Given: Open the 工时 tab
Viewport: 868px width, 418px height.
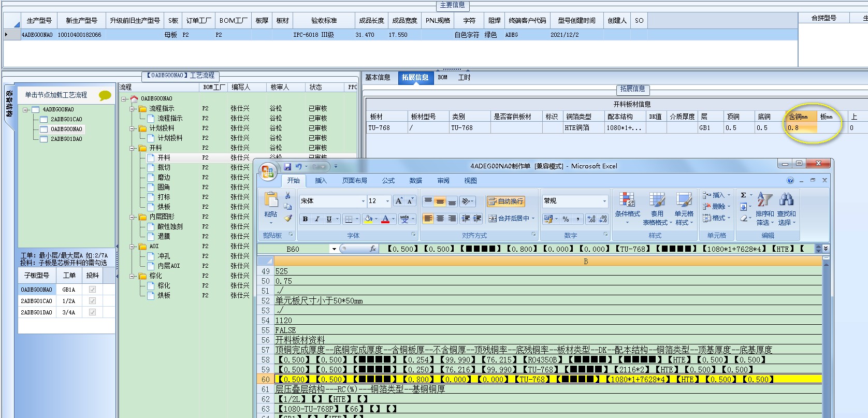Looking at the screenshot, I should coord(465,78).
